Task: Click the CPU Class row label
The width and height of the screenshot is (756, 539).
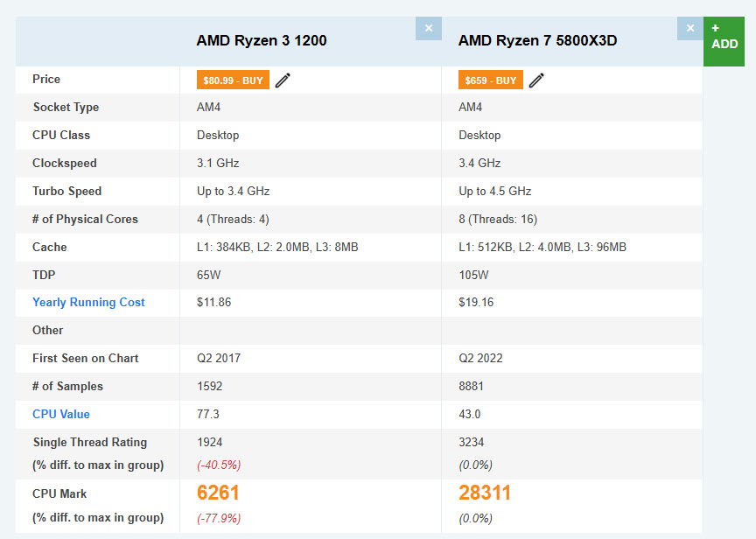Action: click(x=61, y=135)
